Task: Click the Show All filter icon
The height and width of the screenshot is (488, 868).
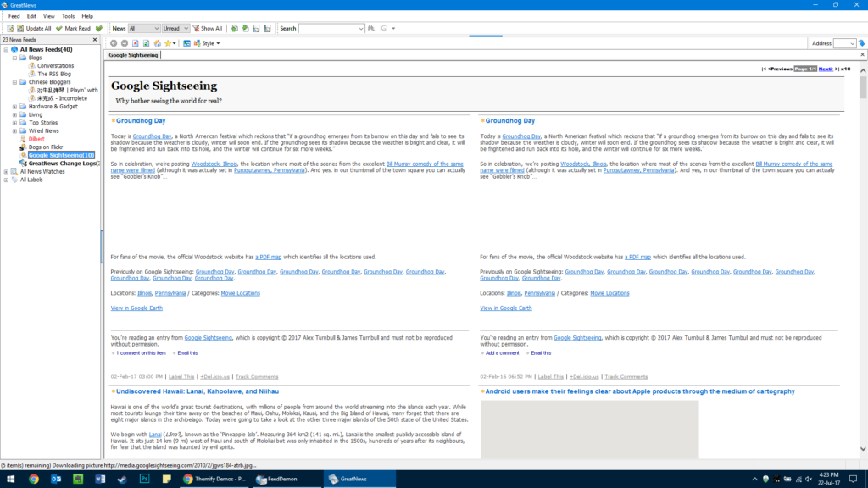Action: 195,28
